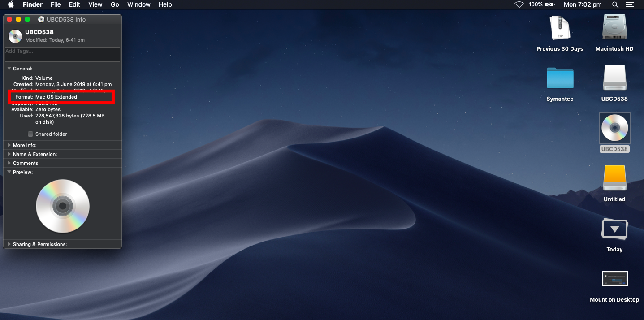
Task: Expand the Comments section
Action: click(x=9, y=163)
